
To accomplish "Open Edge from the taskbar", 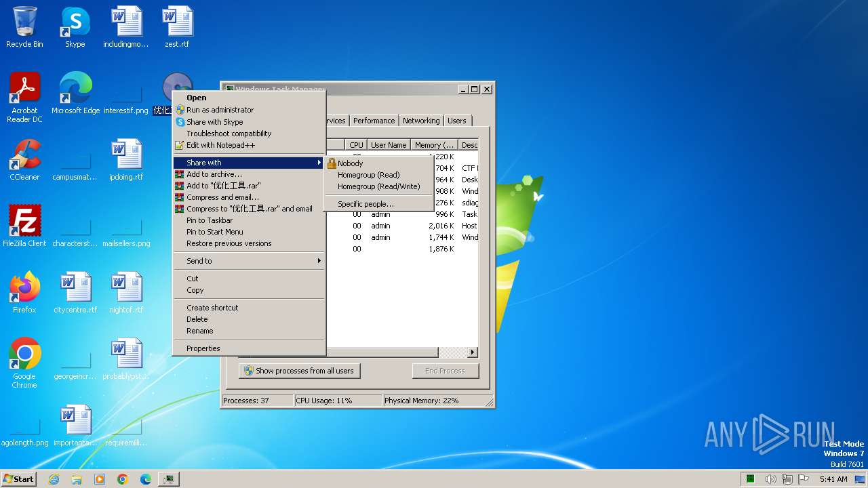I will [x=146, y=479].
